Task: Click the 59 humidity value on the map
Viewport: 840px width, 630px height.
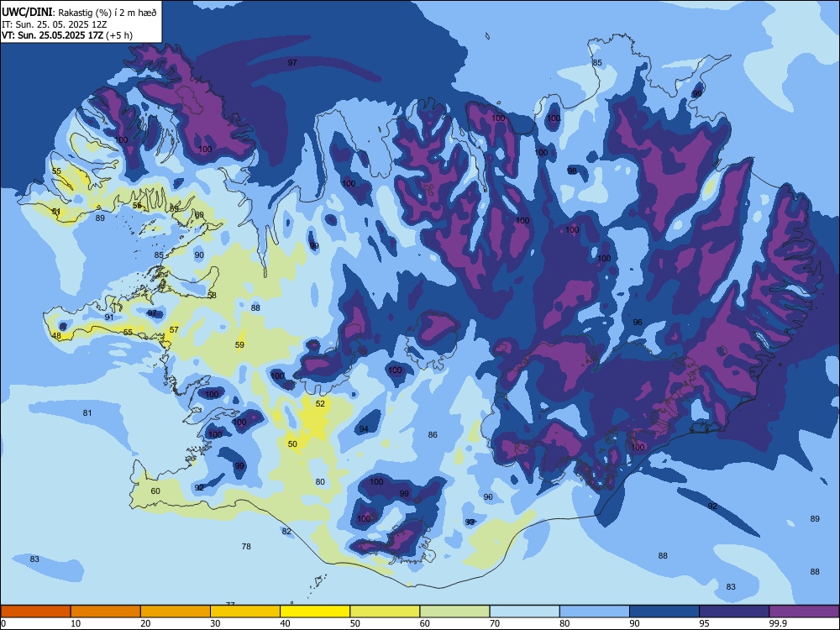Action: (239, 344)
